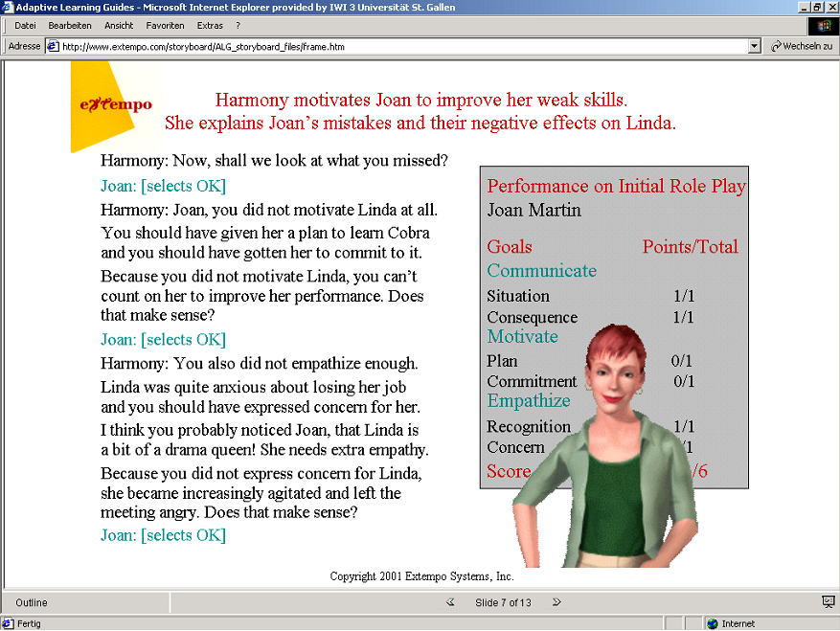
Task: Open the Extras menu
Action: [210, 26]
